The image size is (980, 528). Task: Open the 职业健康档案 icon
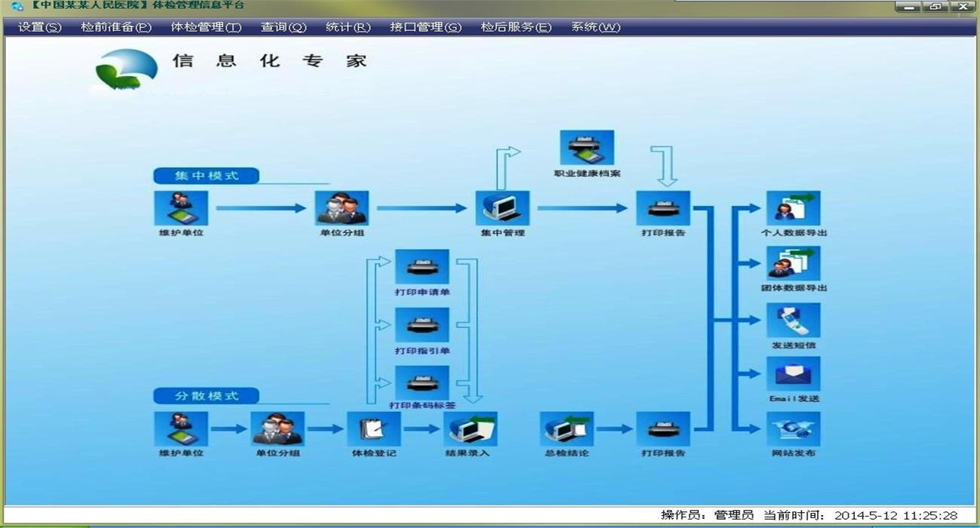(x=586, y=149)
